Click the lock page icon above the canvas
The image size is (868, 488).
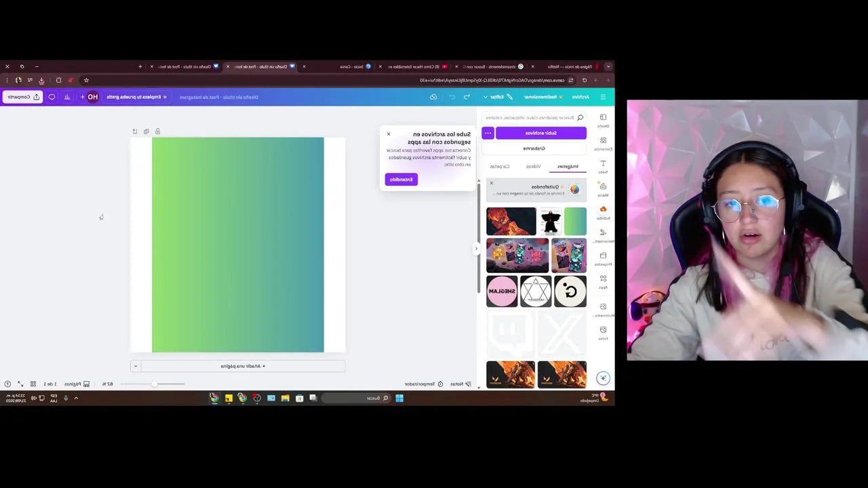tap(157, 131)
